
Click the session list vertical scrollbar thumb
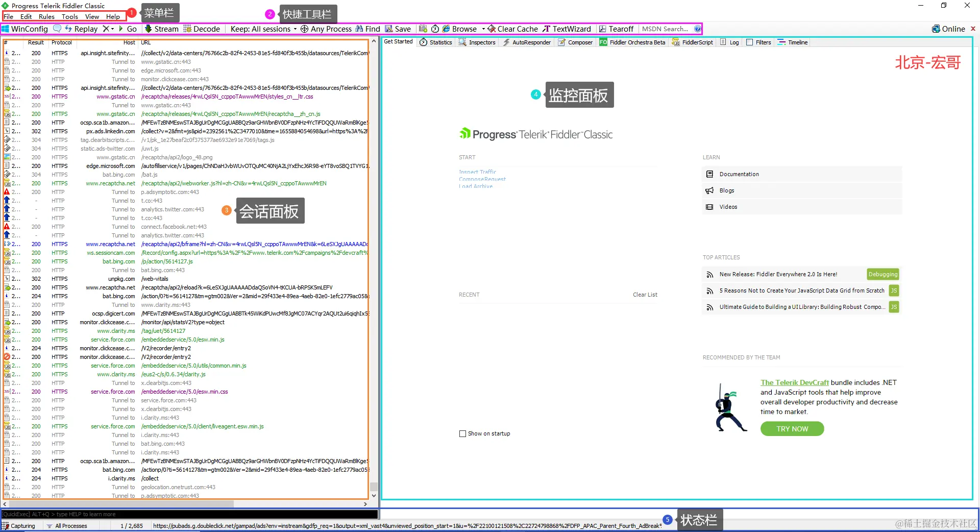(x=374, y=487)
